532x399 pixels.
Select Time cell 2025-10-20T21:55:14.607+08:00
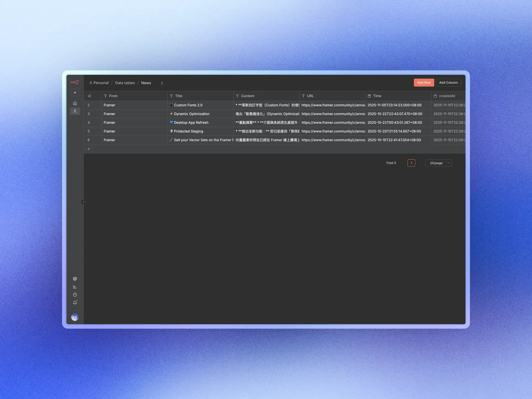[398, 131]
